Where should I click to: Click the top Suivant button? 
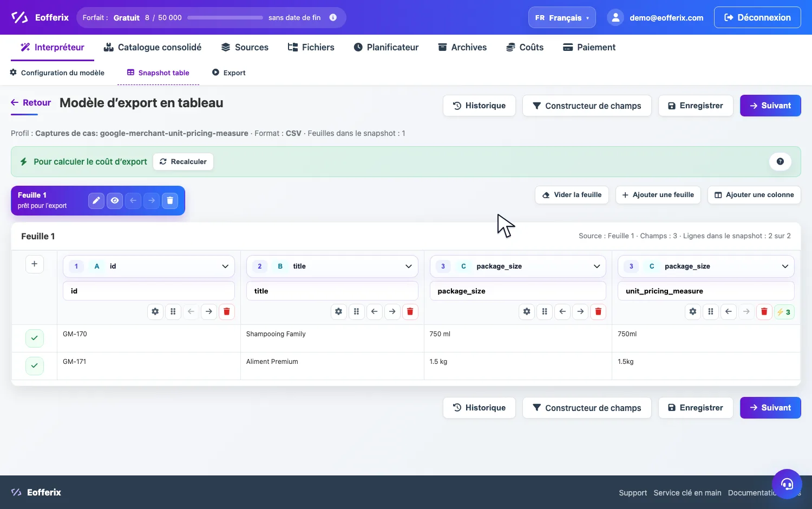(x=770, y=106)
